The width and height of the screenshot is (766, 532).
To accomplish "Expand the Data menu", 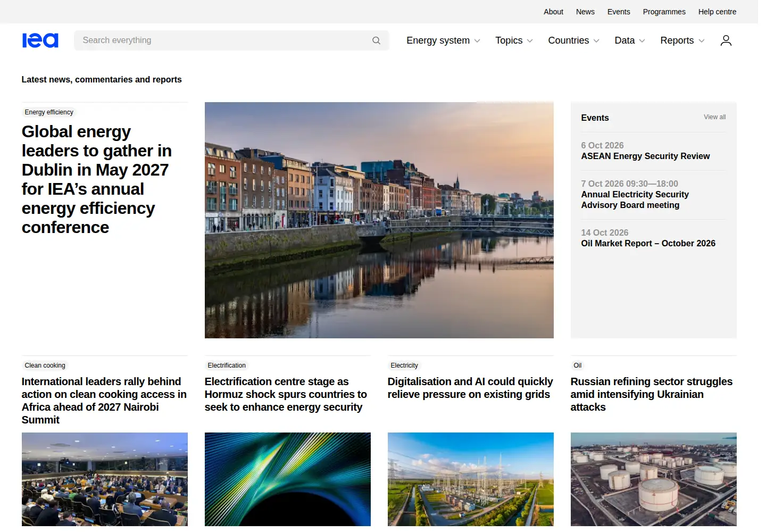I will pos(630,40).
